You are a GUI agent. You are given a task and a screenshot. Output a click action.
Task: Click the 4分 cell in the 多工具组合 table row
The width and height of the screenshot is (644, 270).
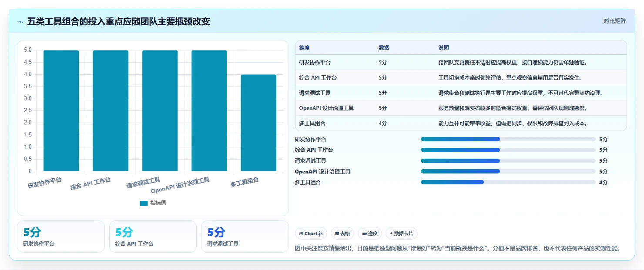(383, 123)
